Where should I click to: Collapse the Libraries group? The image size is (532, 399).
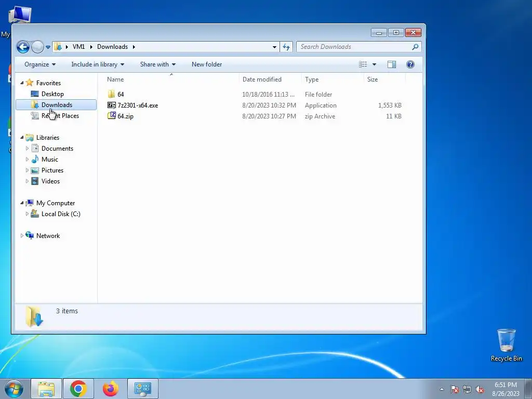[22, 137]
